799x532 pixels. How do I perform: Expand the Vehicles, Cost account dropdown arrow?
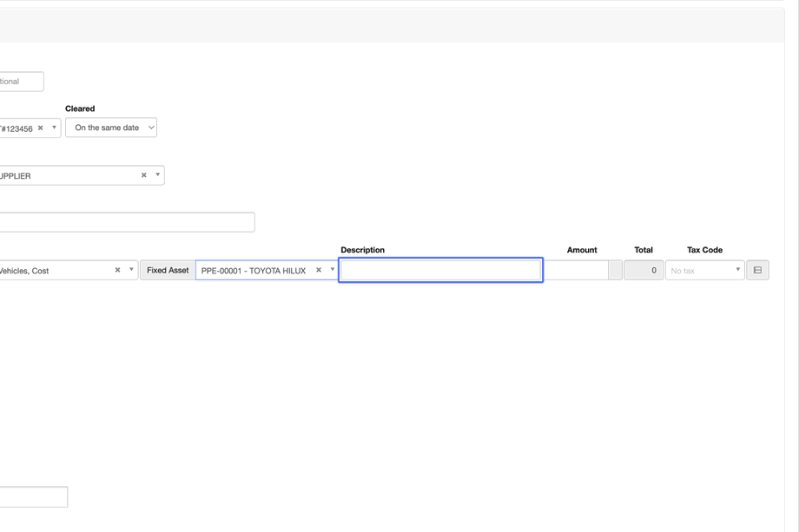tap(131, 270)
